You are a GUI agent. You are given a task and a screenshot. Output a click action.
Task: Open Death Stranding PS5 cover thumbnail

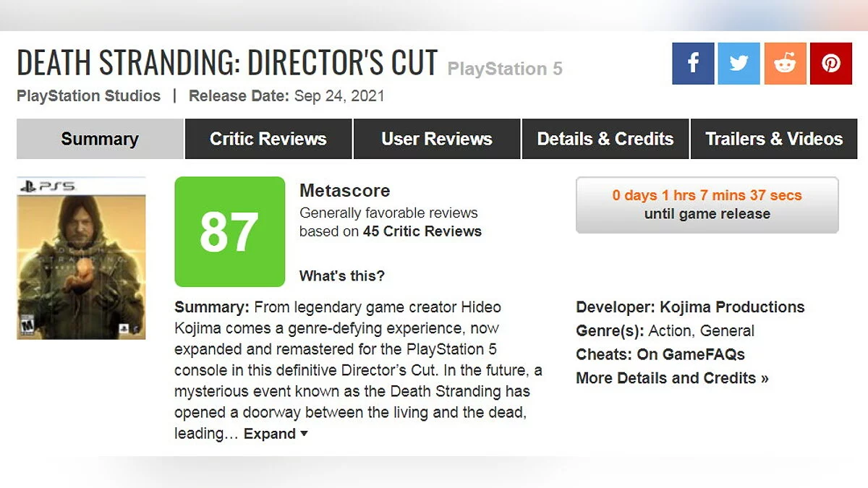(81, 258)
